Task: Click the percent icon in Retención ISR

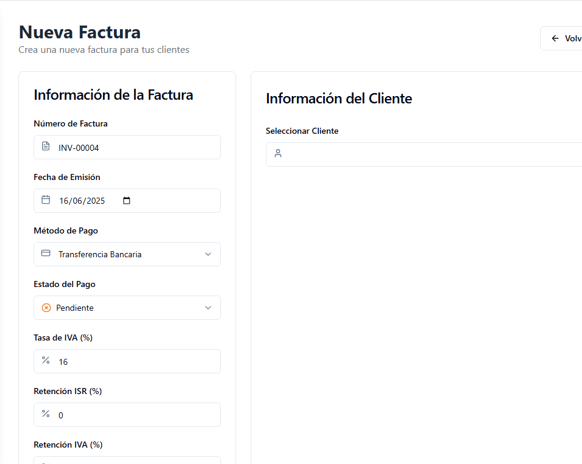Action: [x=46, y=414]
